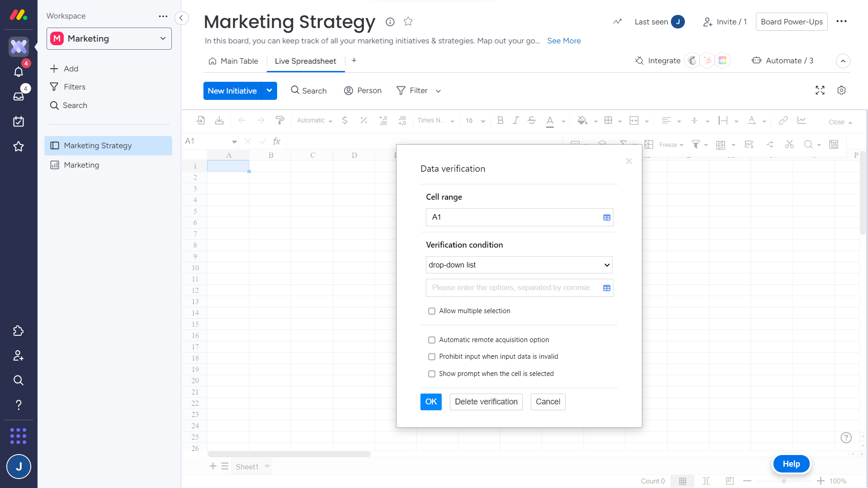Click the Delete verification button
The height and width of the screenshot is (488, 868).
click(486, 402)
